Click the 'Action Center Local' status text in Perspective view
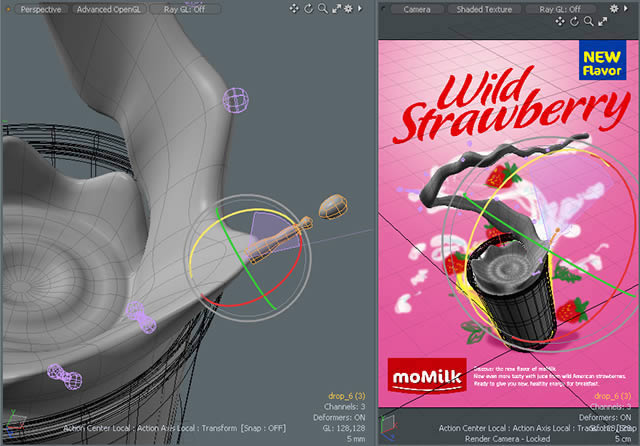 coord(96,428)
